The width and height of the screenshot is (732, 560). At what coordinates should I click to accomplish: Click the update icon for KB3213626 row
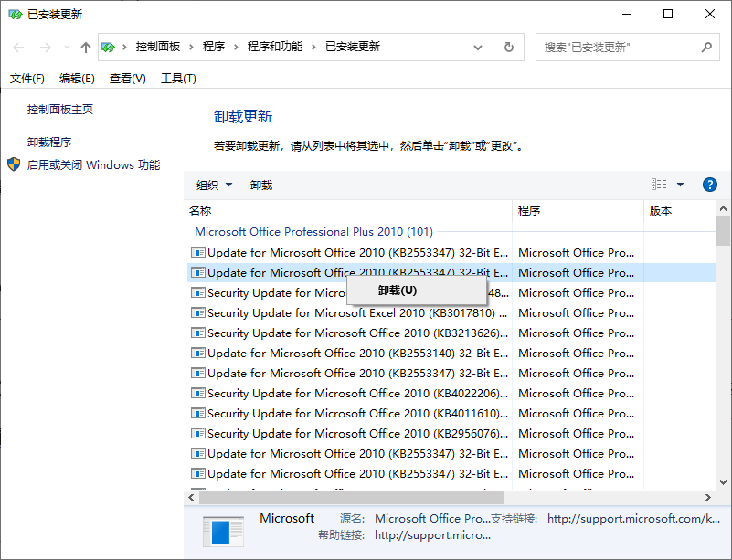pos(198,333)
